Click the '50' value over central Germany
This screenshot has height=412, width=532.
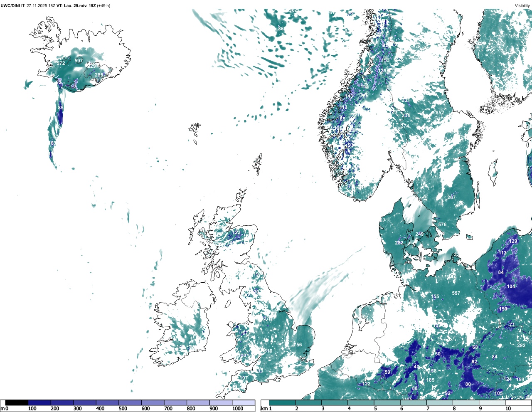coord(438,354)
